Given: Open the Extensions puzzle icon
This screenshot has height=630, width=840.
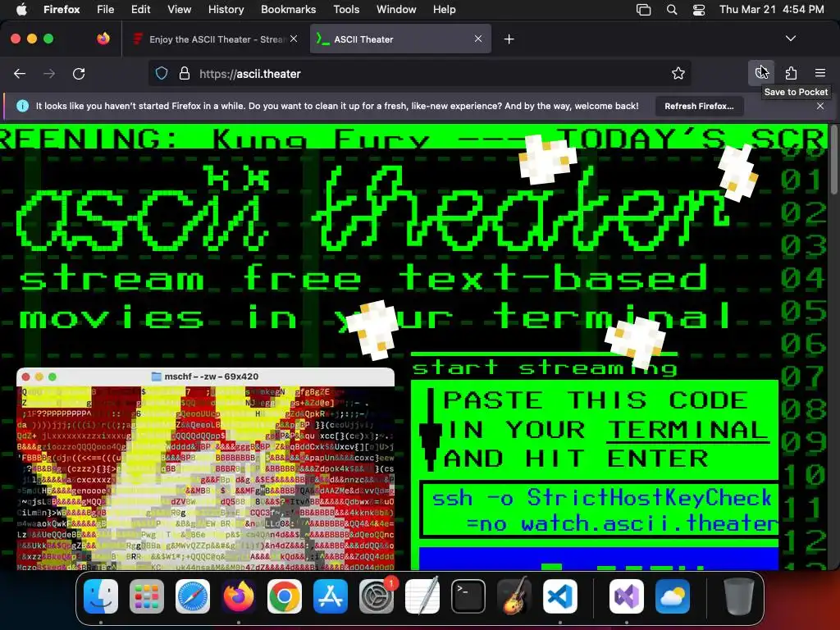Looking at the screenshot, I should [791, 73].
